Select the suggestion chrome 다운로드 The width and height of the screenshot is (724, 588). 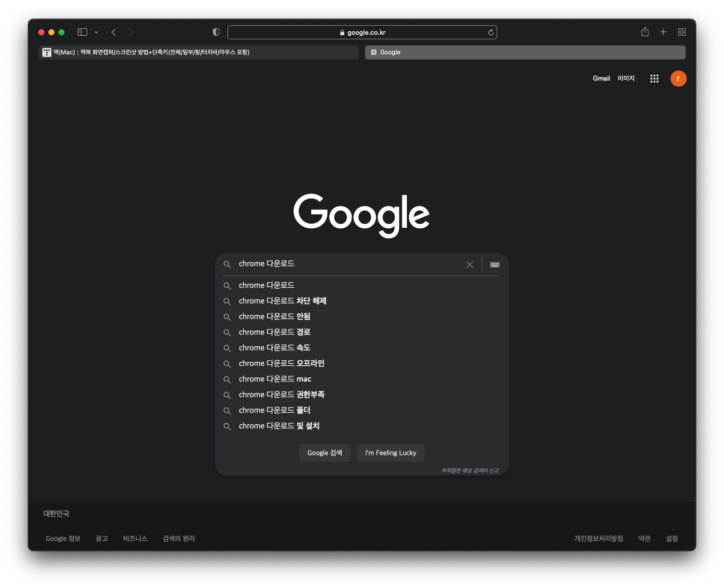click(x=362, y=285)
